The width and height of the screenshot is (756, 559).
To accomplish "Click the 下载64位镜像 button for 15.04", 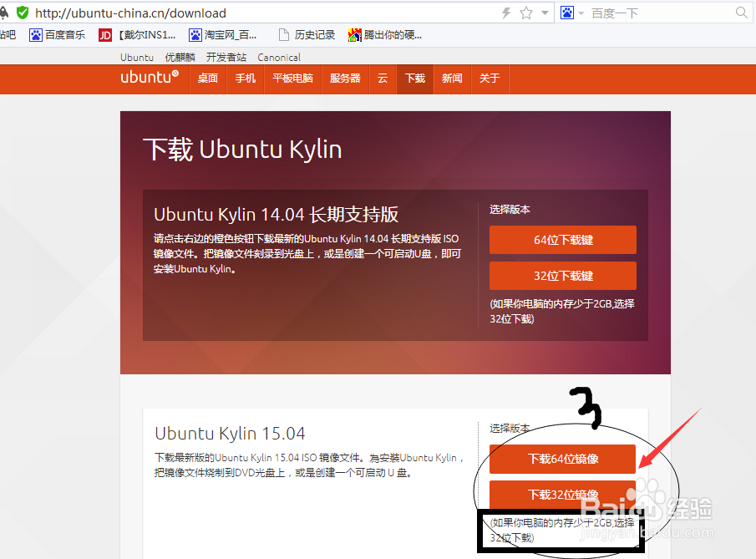I will click(x=563, y=459).
